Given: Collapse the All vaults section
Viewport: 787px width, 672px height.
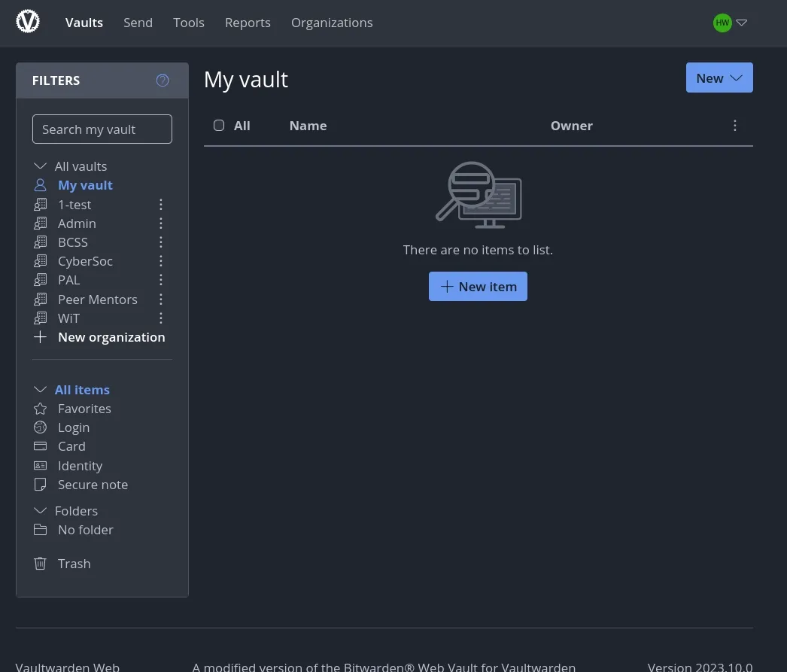Looking at the screenshot, I should tap(40, 166).
